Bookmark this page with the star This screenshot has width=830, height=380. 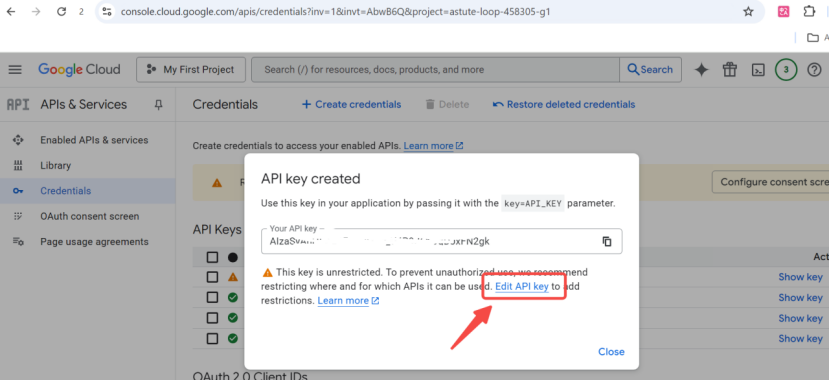(748, 12)
